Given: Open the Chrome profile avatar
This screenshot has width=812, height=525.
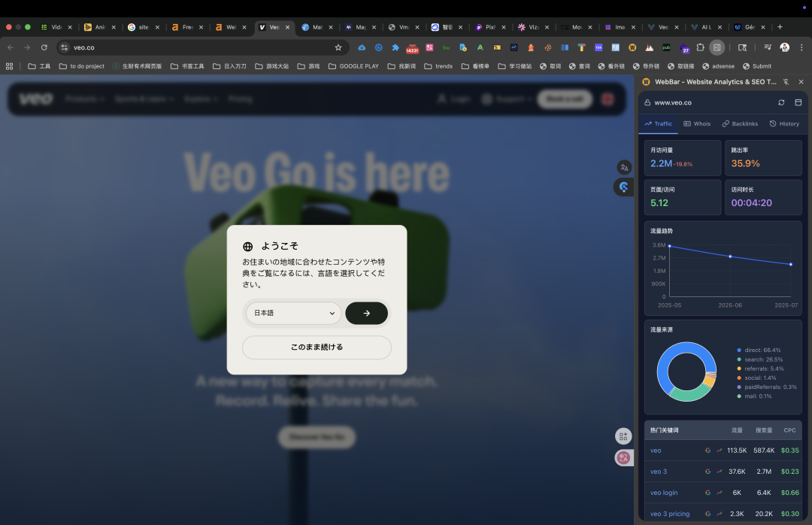Looking at the screenshot, I should pos(784,47).
